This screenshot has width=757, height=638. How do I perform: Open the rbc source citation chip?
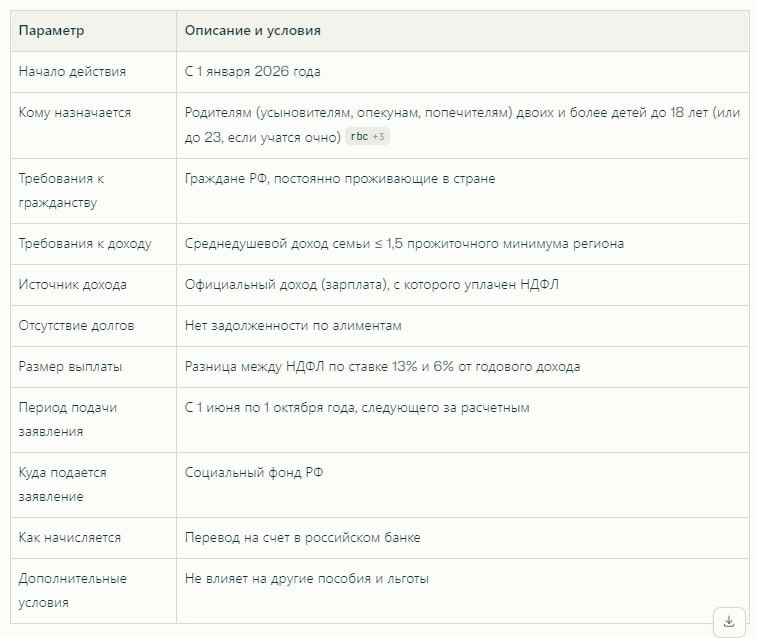click(358, 137)
